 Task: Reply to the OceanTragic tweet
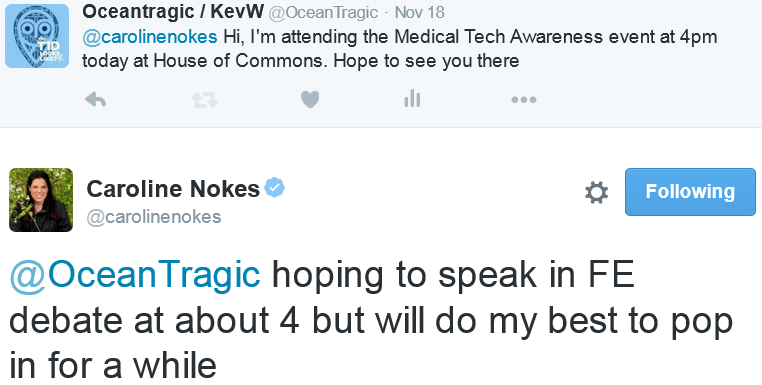coord(95,100)
